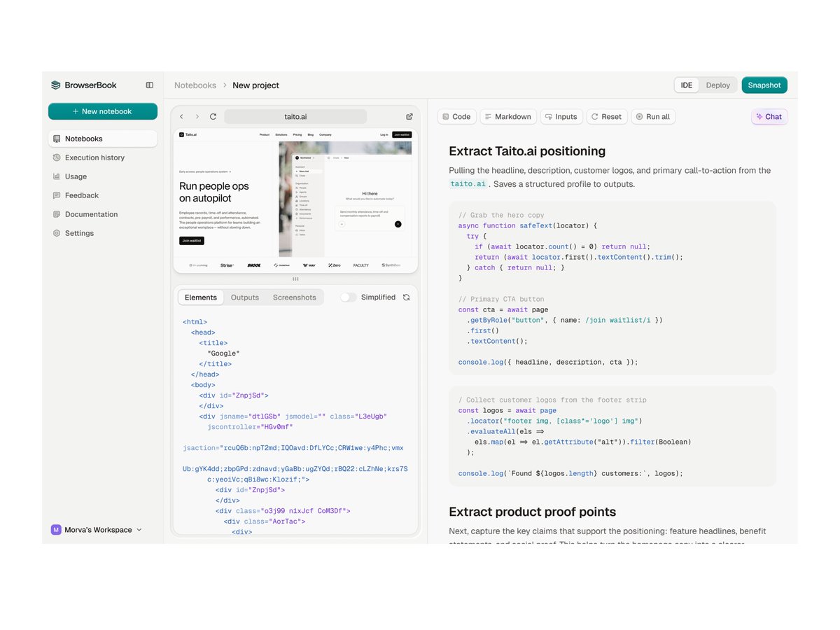Viewport: 840px width, 630px height.
Task: Take a Snapshot
Action: pyautogui.click(x=764, y=85)
